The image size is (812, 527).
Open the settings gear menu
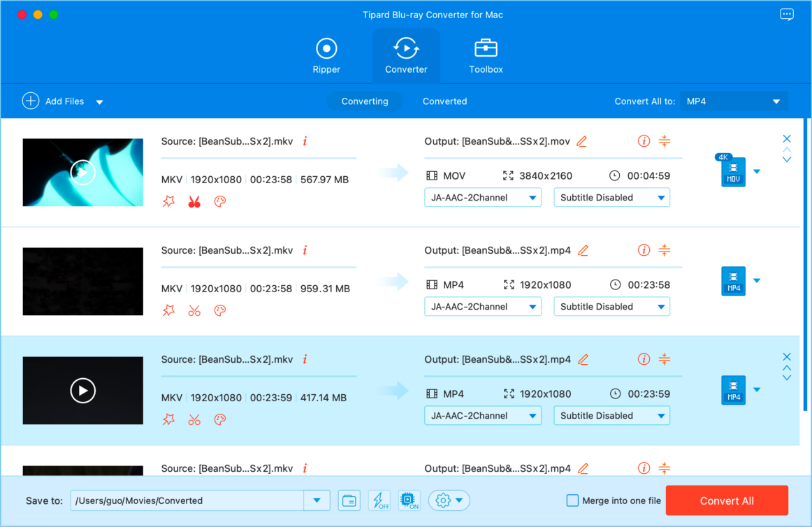[449, 500]
